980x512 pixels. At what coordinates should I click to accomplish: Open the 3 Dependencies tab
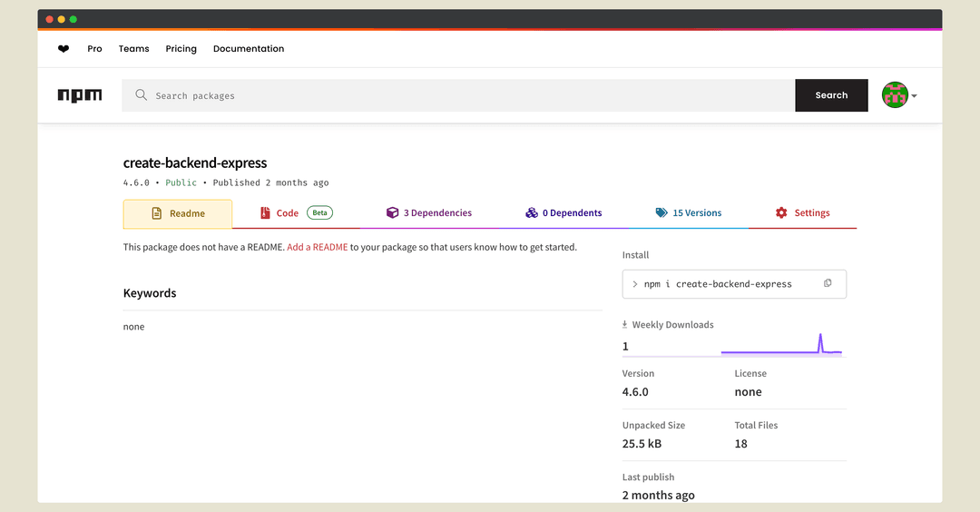coord(428,213)
